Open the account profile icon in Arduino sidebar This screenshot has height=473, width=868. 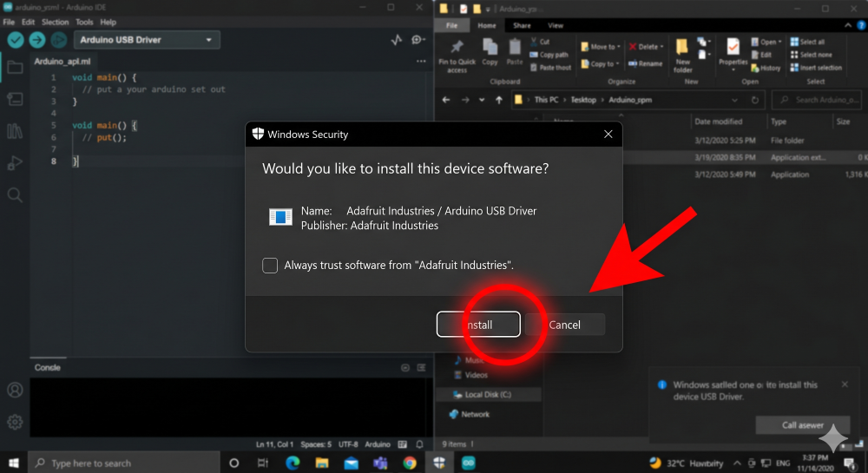click(15, 390)
